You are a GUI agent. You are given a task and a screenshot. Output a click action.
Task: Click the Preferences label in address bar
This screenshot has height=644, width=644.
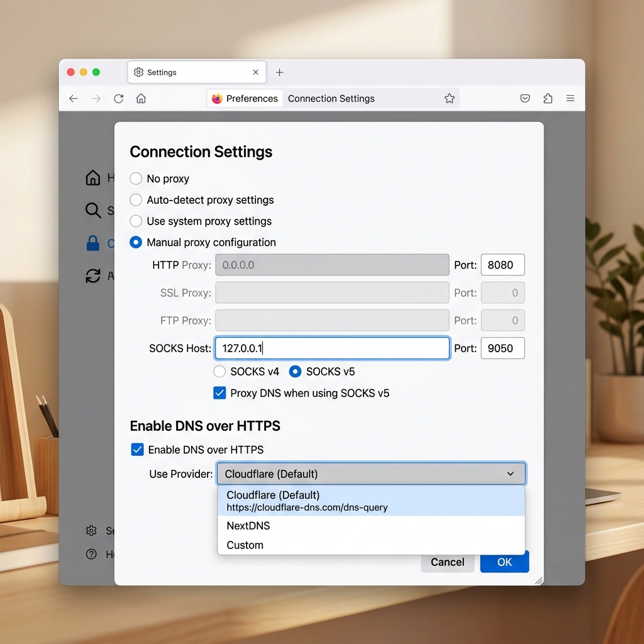coord(252,99)
